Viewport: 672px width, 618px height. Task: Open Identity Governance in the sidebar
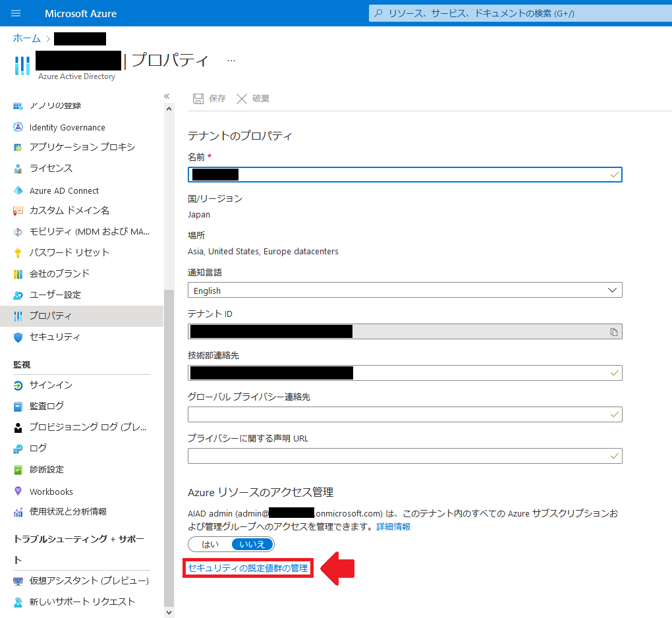pyautogui.click(x=67, y=127)
